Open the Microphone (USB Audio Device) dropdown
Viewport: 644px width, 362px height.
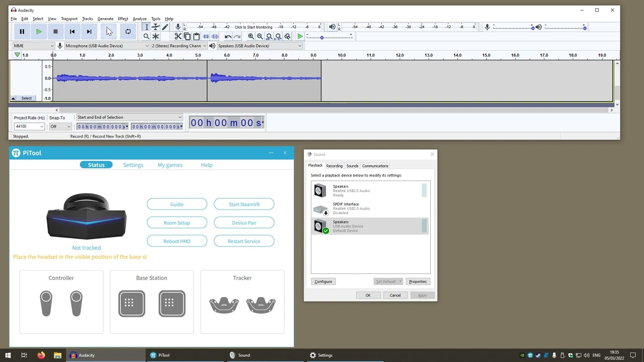(x=107, y=46)
